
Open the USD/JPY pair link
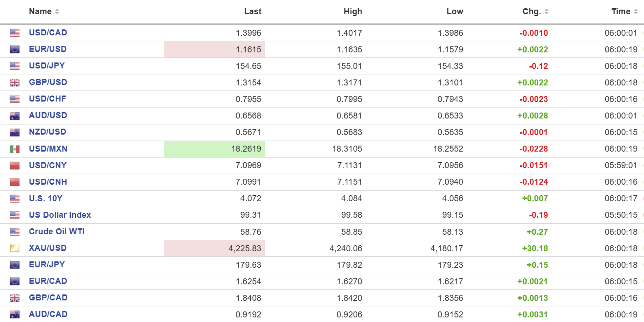coord(47,66)
